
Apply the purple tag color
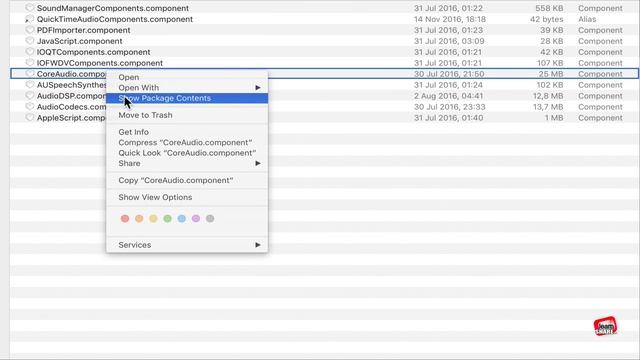coord(196,219)
